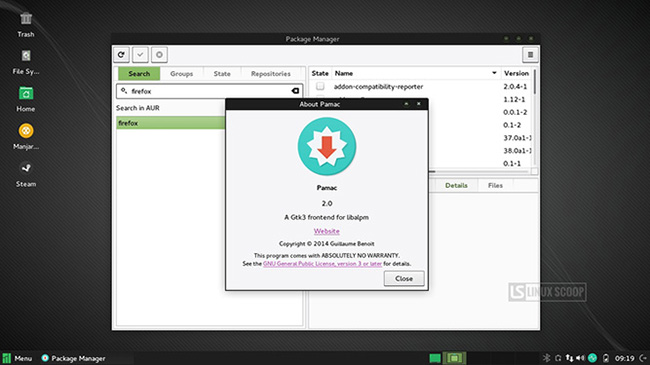Open the Website link in About Pamac
650x365 pixels.
coord(327,231)
